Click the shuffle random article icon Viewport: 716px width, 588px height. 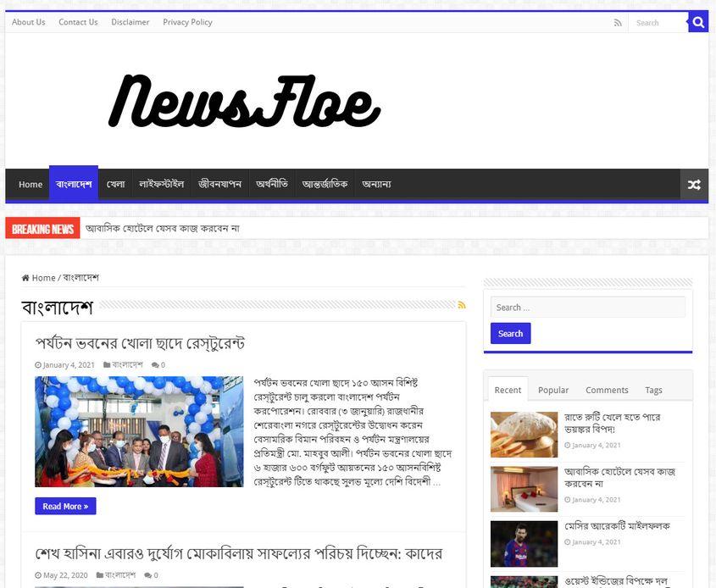[694, 185]
